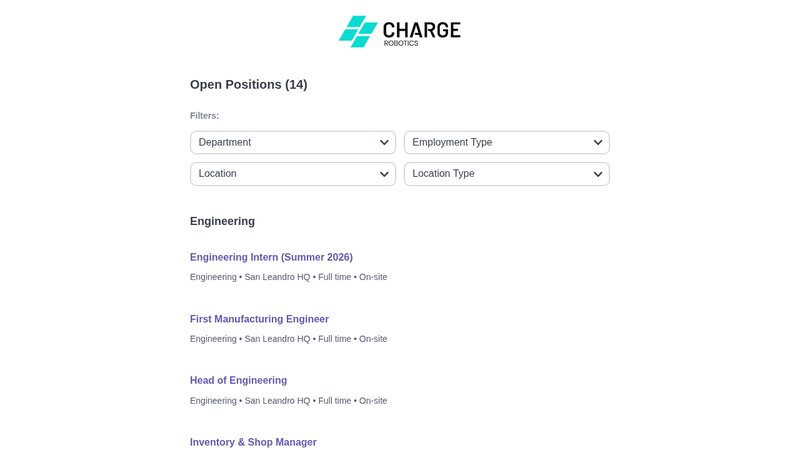
Task: Click Engineering Intern job details line
Action: 288,277
